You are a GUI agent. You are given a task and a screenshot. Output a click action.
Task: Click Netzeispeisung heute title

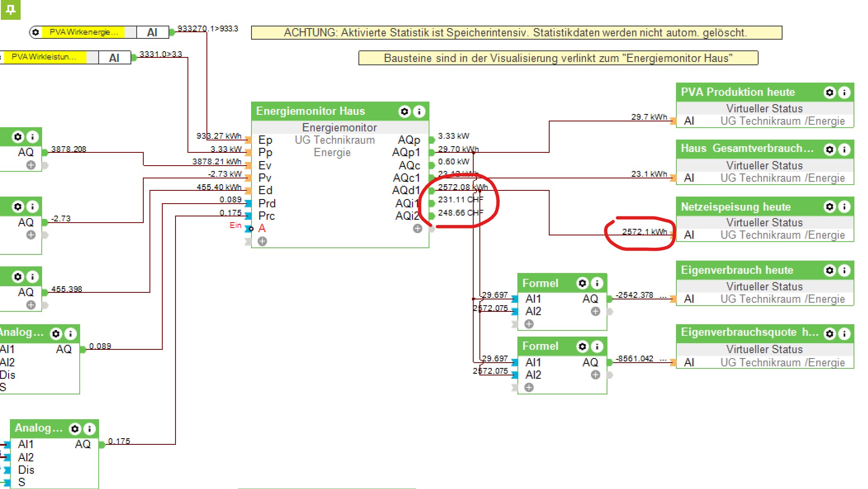[736, 207]
